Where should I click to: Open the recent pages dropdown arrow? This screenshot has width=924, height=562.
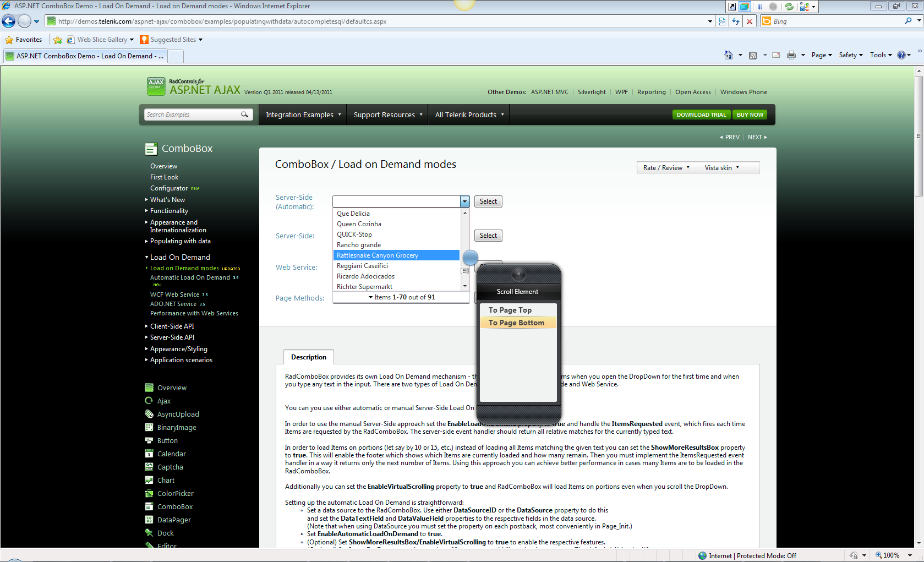click(x=37, y=21)
